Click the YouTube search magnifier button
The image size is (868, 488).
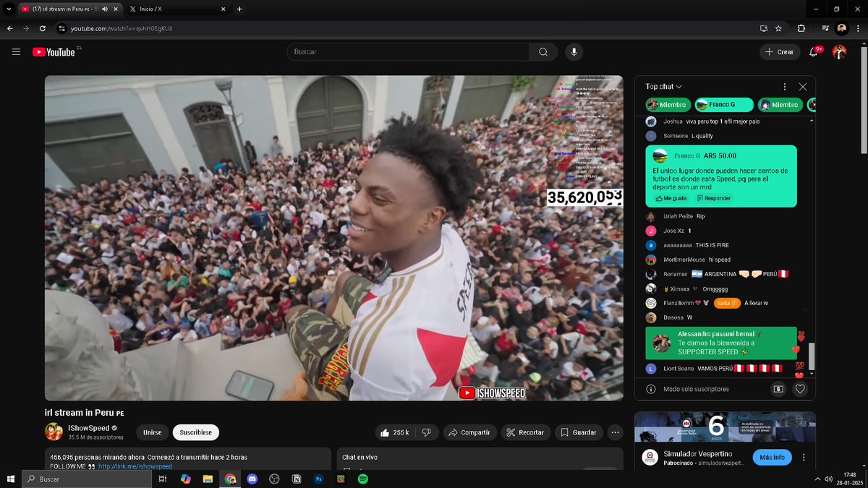(x=543, y=52)
